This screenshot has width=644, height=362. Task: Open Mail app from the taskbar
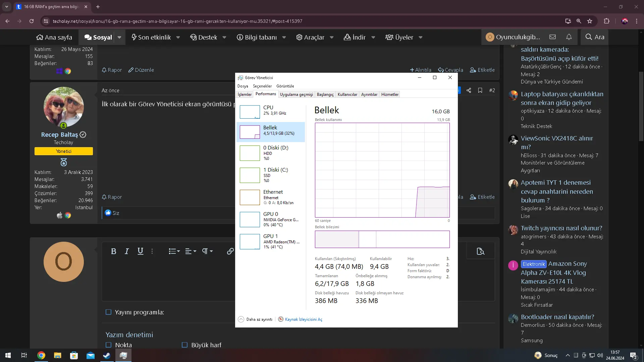(90, 355)
